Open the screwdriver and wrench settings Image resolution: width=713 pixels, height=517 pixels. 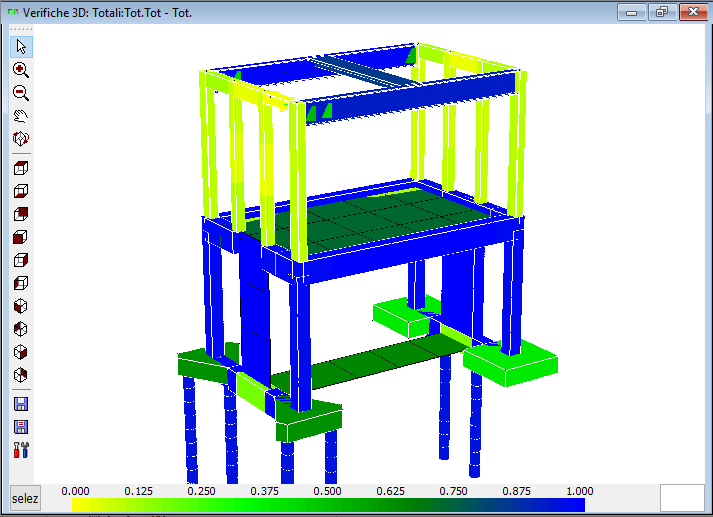pyautogui.click(x=21, y=450)
